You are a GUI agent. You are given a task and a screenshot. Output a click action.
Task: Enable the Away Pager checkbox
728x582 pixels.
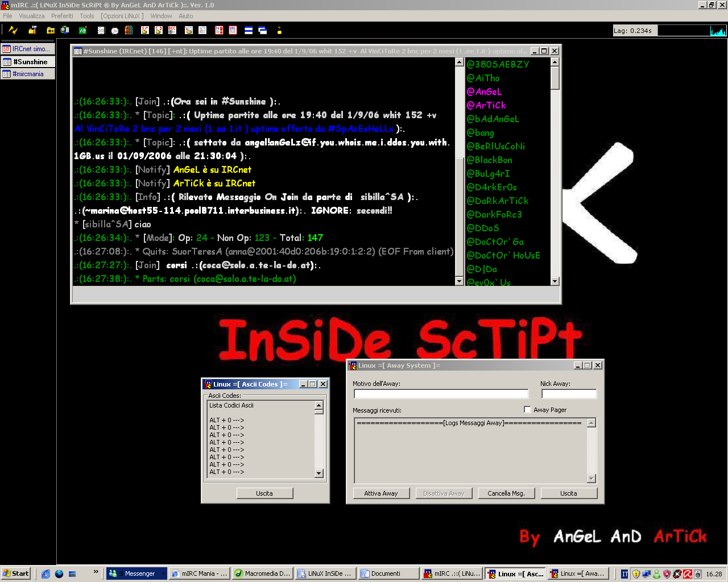[x=527, y=409]
